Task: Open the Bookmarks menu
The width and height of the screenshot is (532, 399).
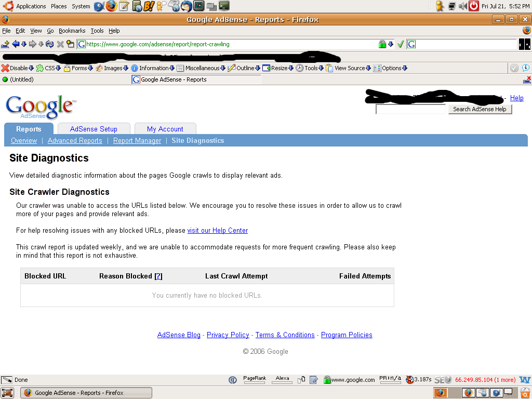Action: point(72,31)
